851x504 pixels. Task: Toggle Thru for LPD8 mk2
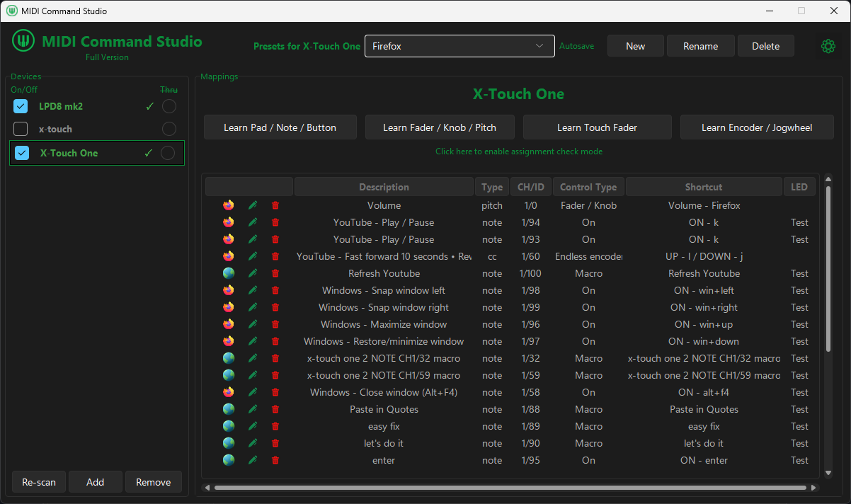[169, 106]
